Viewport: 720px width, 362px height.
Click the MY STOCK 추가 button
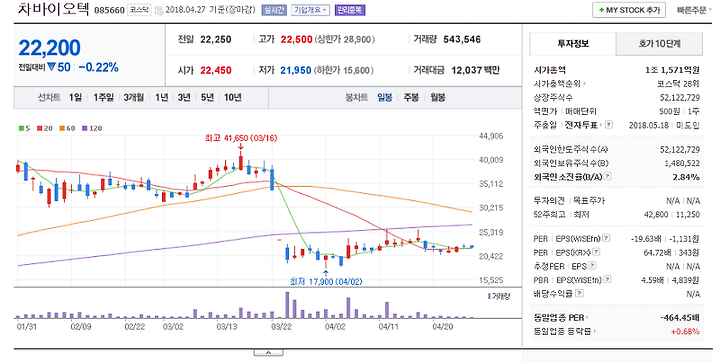coord(629,10)
